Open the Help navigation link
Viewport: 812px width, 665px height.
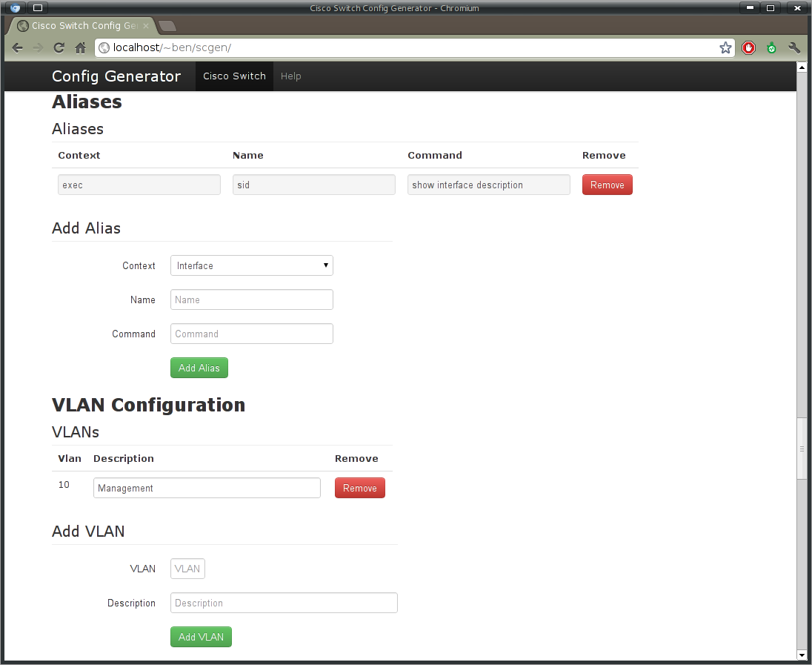tap(290, 76)
